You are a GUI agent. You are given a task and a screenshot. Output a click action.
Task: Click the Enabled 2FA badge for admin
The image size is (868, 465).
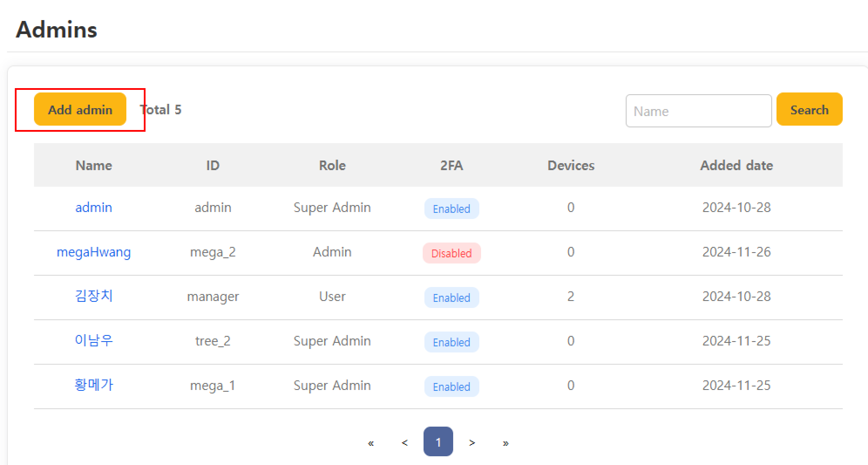tap(451, 209)
